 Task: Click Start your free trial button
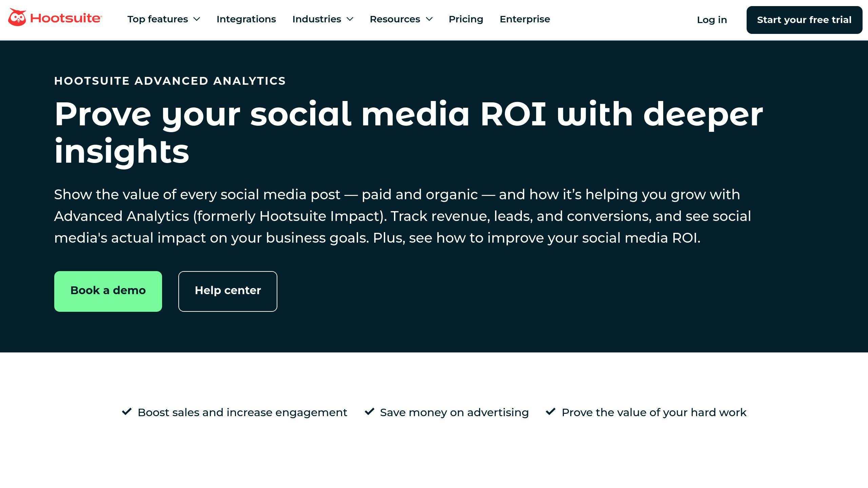pos(804,20)
